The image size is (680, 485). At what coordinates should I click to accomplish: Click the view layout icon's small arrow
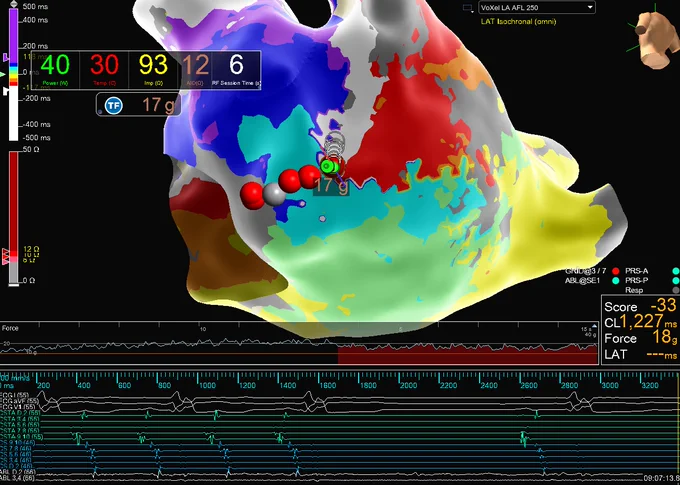(x=472, y=12)
